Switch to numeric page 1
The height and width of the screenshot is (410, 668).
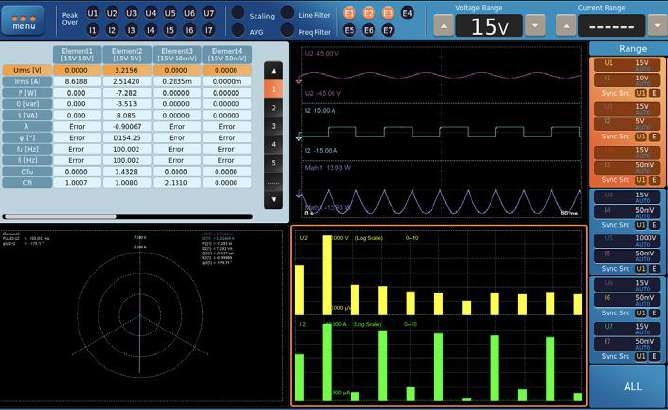274,90
